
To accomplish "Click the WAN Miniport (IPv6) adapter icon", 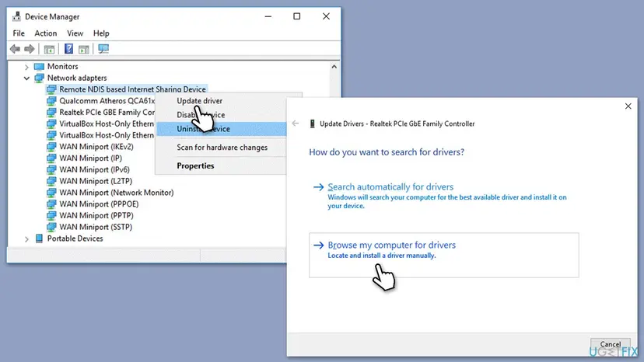I will pyautogui.click(x=51, y=170).
